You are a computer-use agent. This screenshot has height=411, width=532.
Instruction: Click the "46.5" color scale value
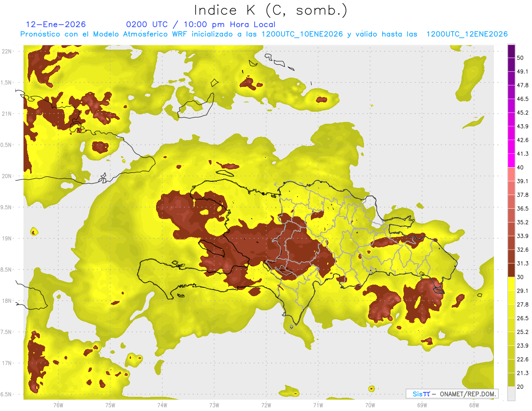click(522, 99)
